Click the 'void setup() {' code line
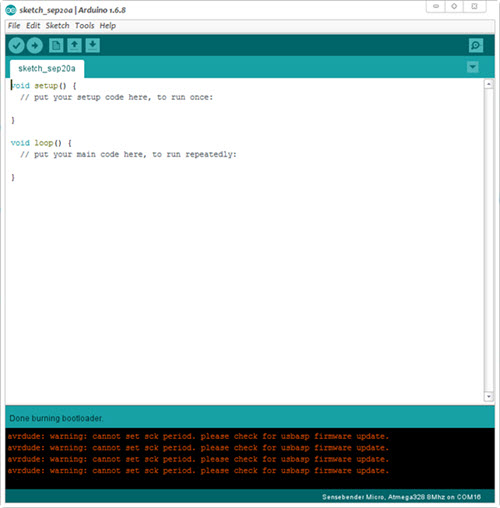500x508 pixels. click(x=44, y=86)
